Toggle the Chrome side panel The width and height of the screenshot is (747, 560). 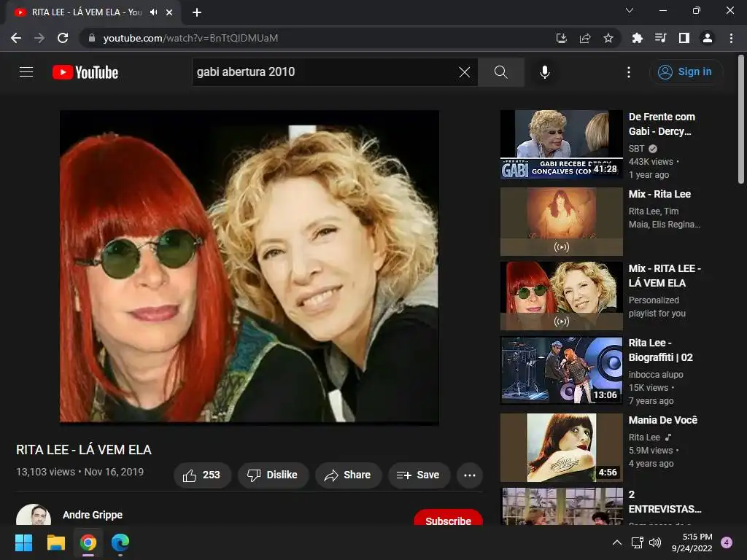click(x=684, y=38)
